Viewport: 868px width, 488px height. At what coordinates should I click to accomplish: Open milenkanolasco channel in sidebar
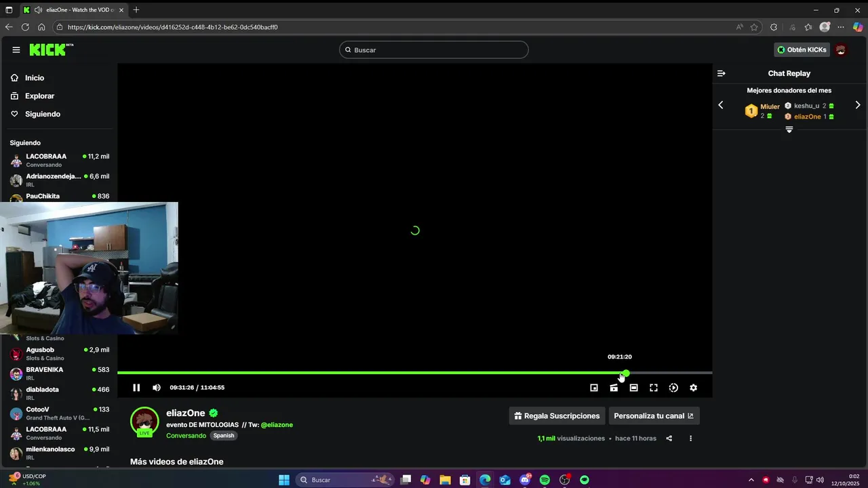58,453
